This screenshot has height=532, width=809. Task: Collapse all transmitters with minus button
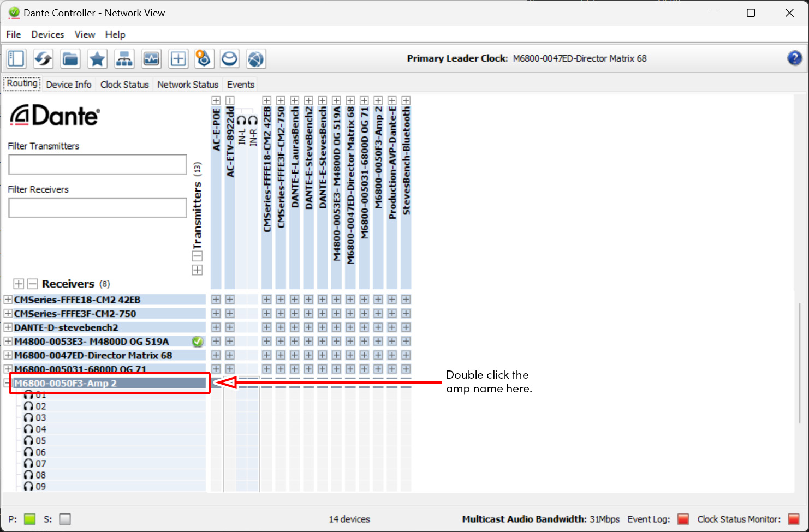coord(197,256)
